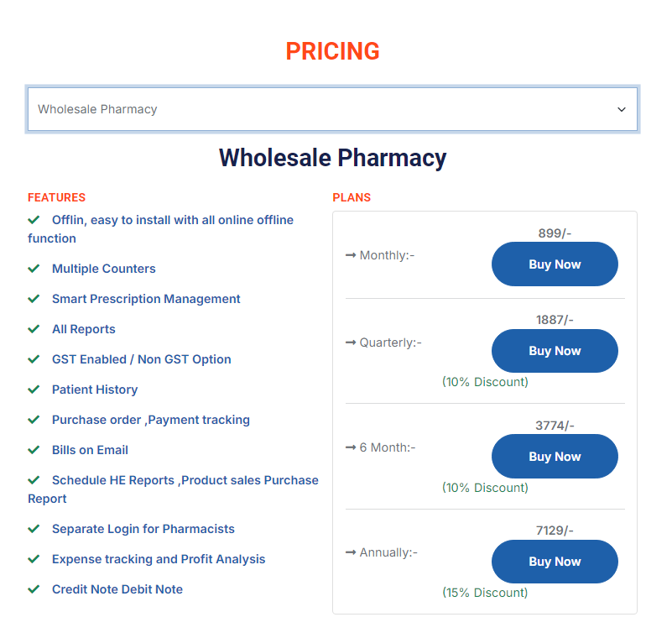Buy the 6 Month 3774 plan
Viewport: 672px width, 638px height.
pos(555,457)
